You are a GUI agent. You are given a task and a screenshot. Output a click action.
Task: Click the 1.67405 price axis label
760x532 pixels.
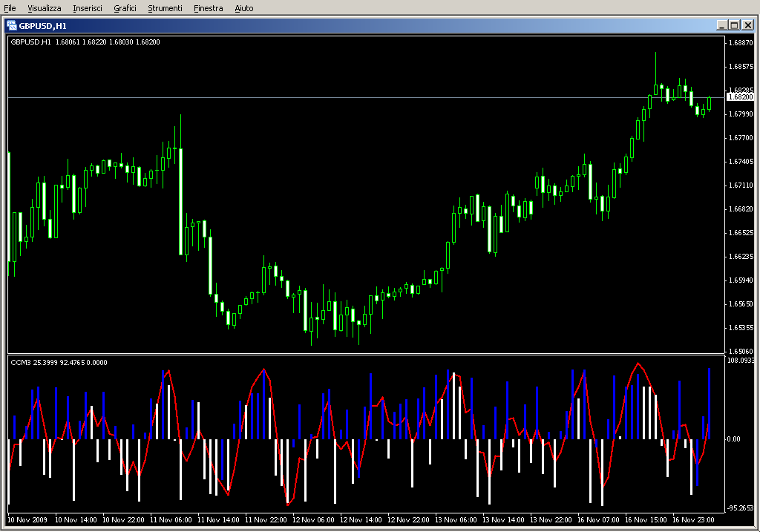click(741, 161)
